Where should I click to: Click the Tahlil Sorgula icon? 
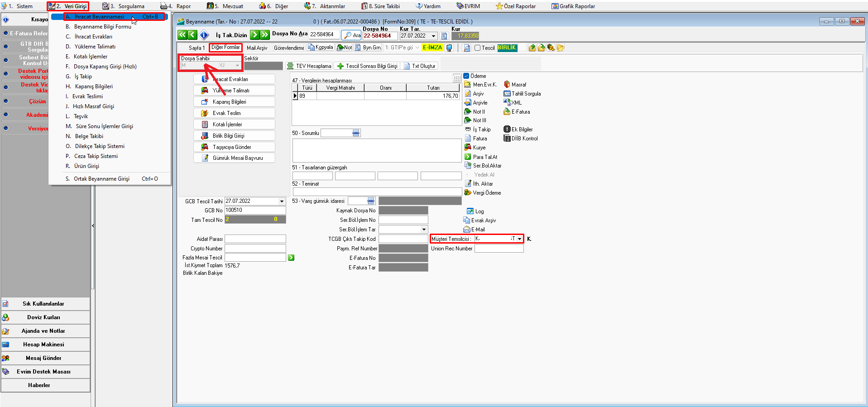(x=507, y=94)
